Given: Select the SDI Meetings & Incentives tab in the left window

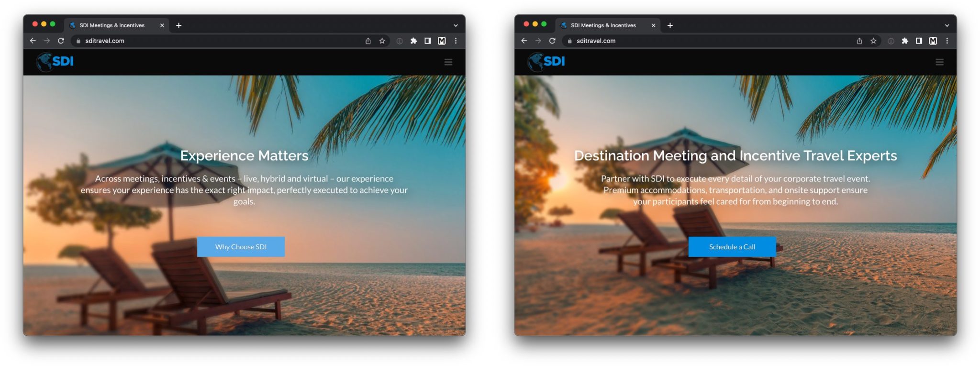Looking at the screenshot, I should coord(112,25).
